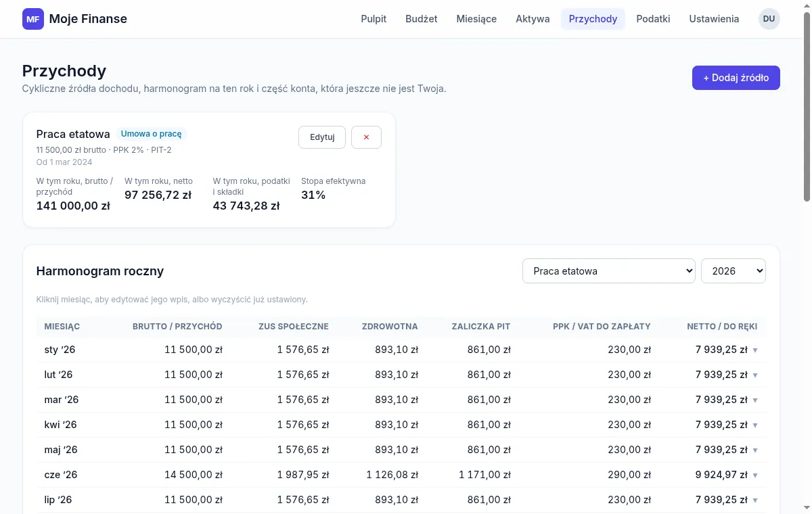Click the 31% effective rate value
This screenshot has height=514, width=812.
pyautogui.click(x=313, y=195)
